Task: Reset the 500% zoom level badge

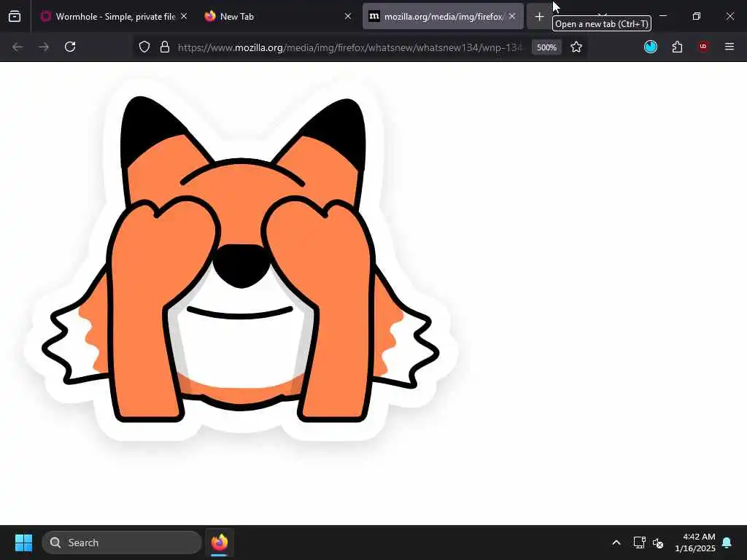Action: click(x=546, y=47)
